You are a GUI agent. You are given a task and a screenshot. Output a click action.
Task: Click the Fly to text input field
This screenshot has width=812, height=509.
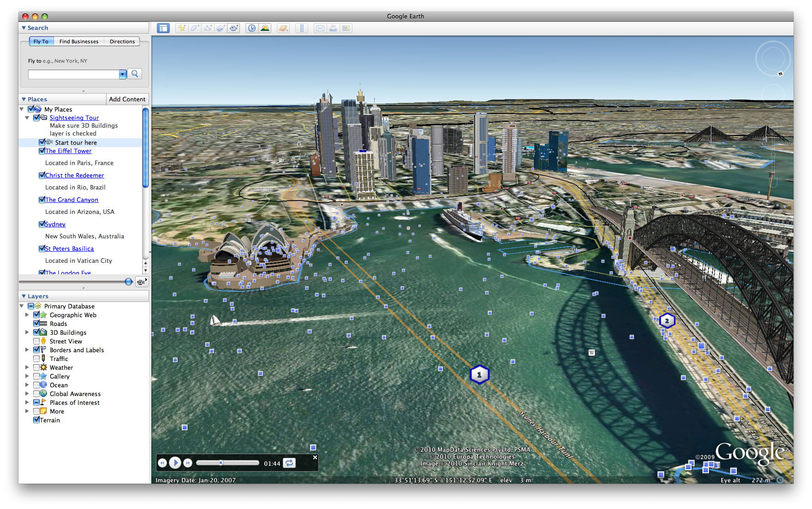pos(74,74)
